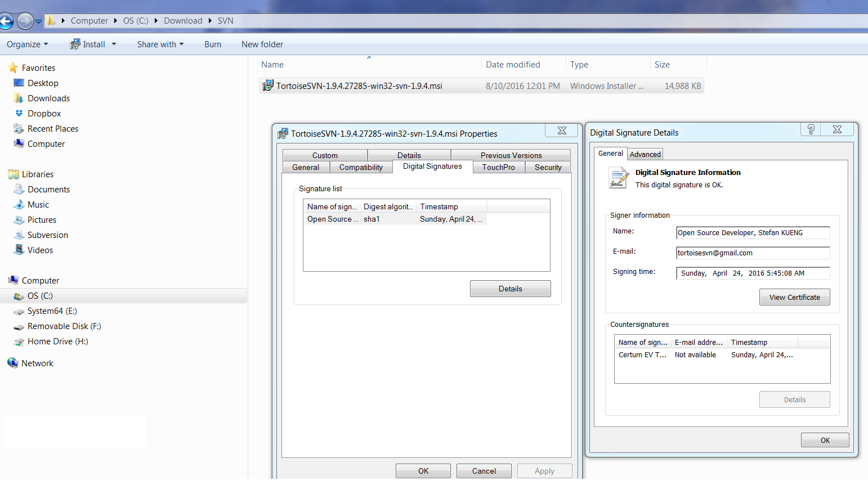
Task: Open the Security tab
Action: click(548, 167)
